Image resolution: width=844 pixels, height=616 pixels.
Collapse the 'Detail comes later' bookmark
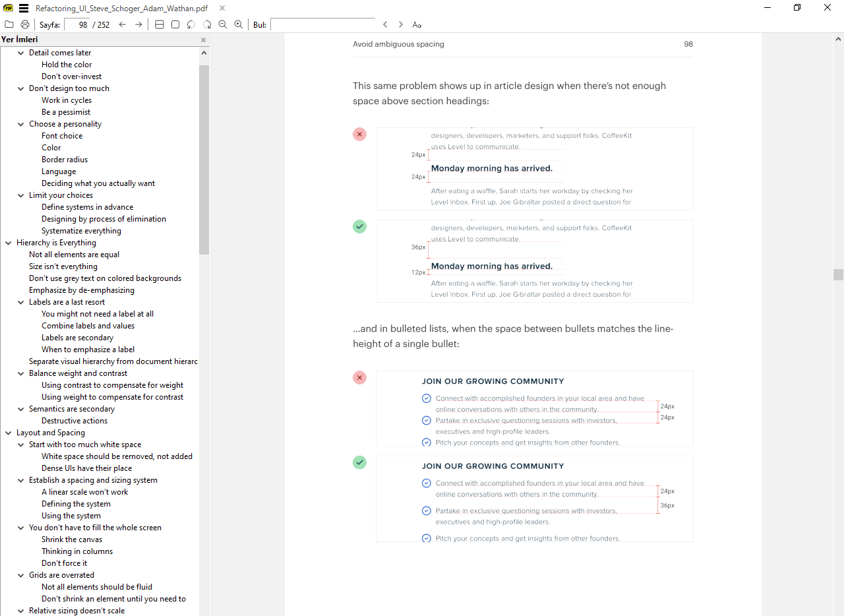(21, 53)
